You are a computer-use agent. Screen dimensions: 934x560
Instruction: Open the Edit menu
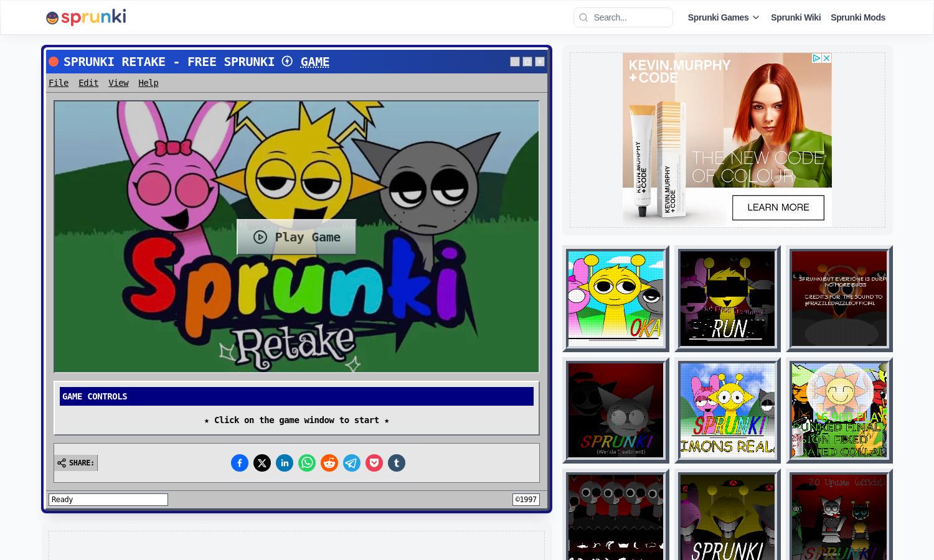(x=88, y=83)
